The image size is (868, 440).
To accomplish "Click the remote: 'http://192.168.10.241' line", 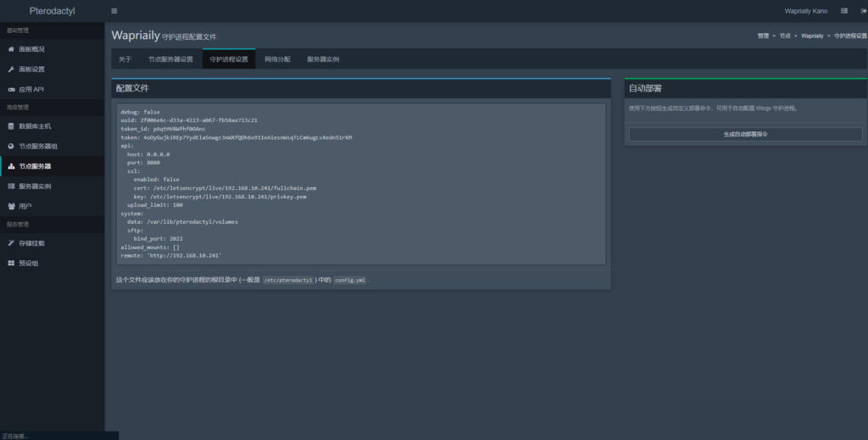I will click(171, 256).
